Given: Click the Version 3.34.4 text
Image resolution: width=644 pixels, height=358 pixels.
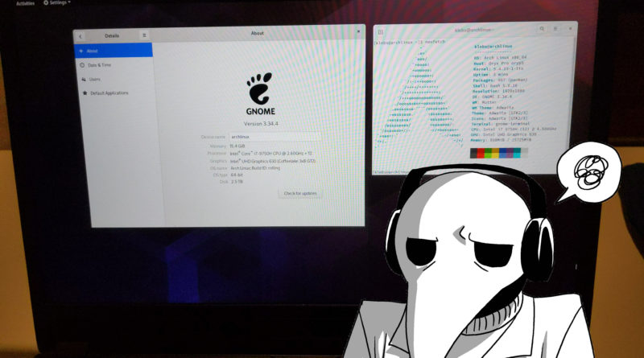Looking at the screenshot, I should tap(261, 124).
